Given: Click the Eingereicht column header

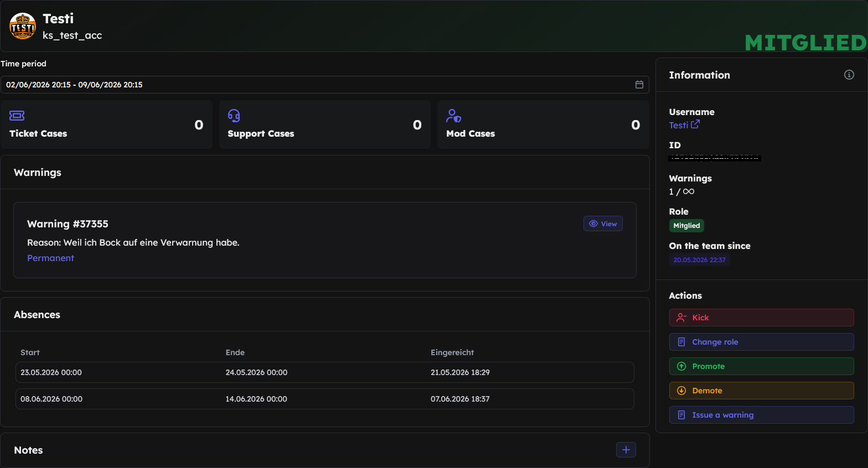Looking at the screenshot, I should coord(452,352).
